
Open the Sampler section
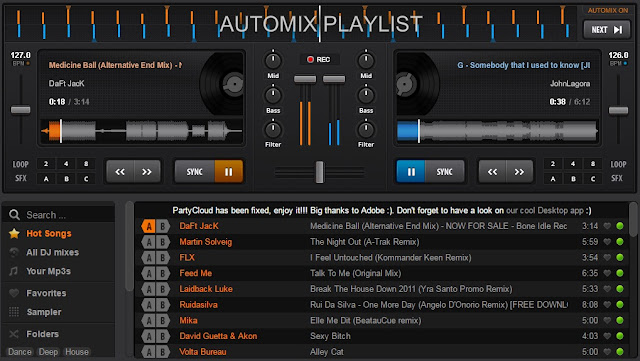tap(44, 312)
